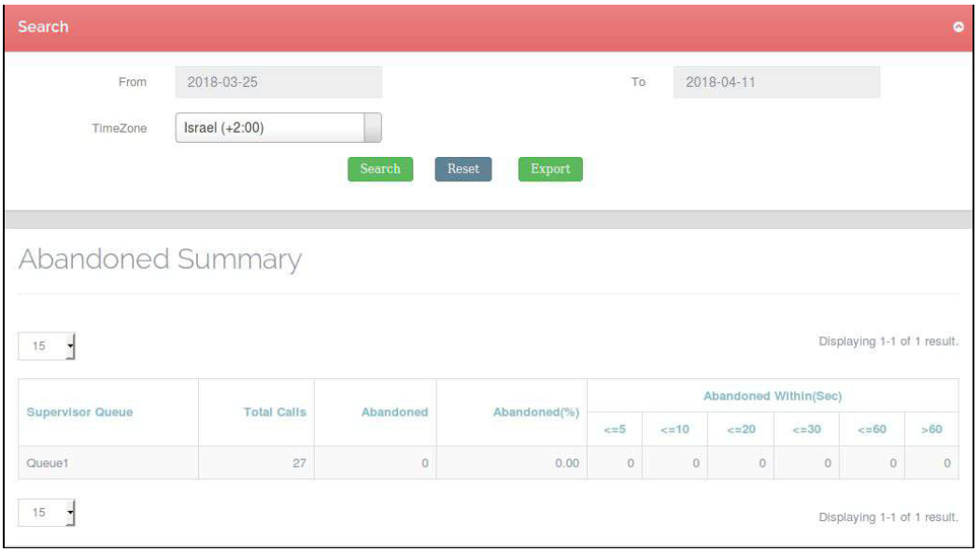This screenshot has width=980, height=552.
Task: Sort by Total Calls column header
Action: (275, 412)
